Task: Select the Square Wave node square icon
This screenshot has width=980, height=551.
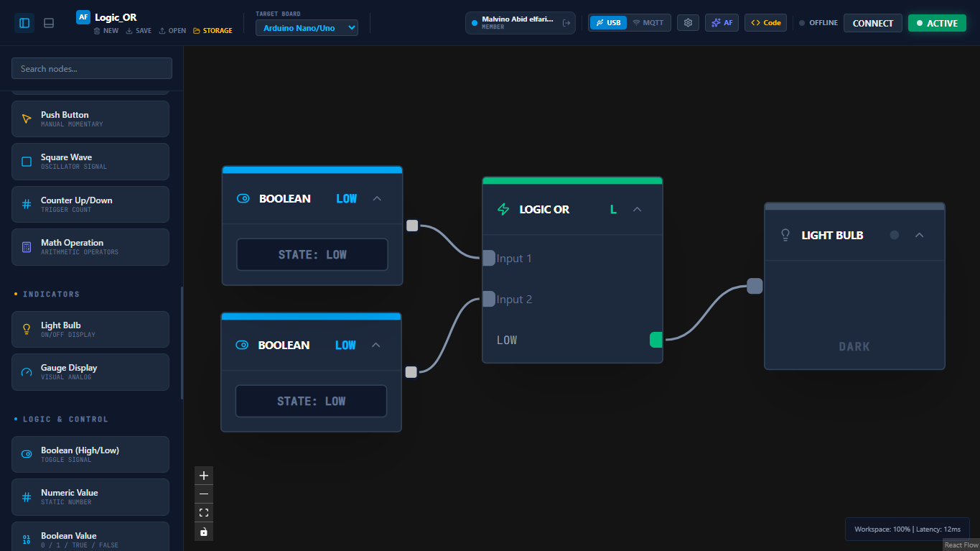Action: click(x=27, y=162)
